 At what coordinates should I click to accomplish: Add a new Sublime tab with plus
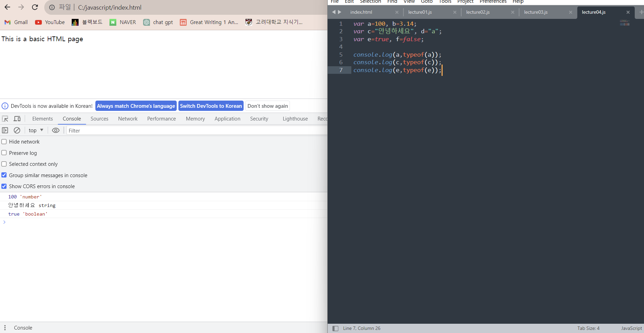point(641,12)
